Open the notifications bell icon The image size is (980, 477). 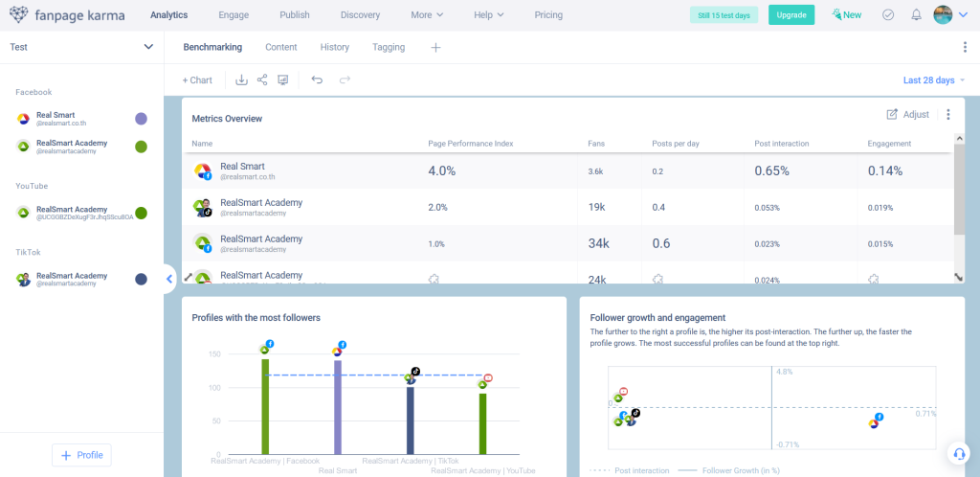916,15
